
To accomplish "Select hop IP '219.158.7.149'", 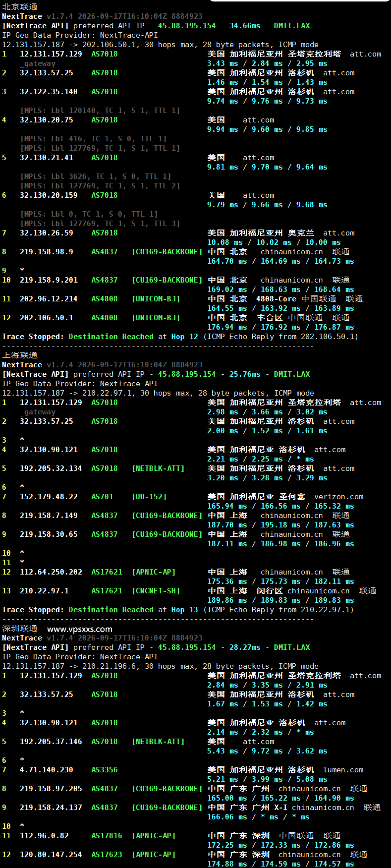I will [x=49, y=516].
